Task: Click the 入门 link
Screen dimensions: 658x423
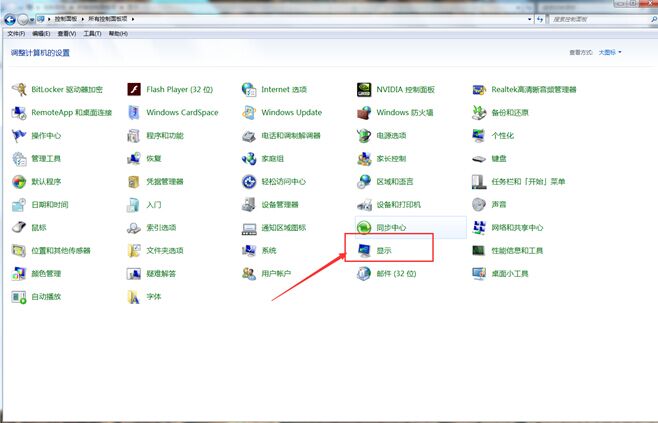Action: (x=154, y=204)
